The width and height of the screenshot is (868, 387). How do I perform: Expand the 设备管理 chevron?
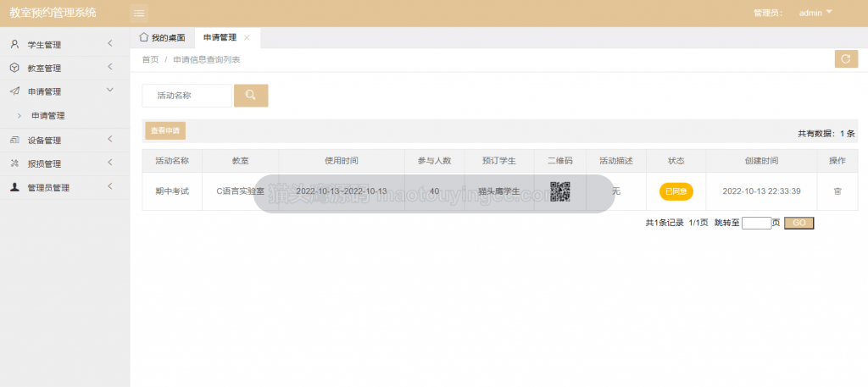click(x=110, y=139)
